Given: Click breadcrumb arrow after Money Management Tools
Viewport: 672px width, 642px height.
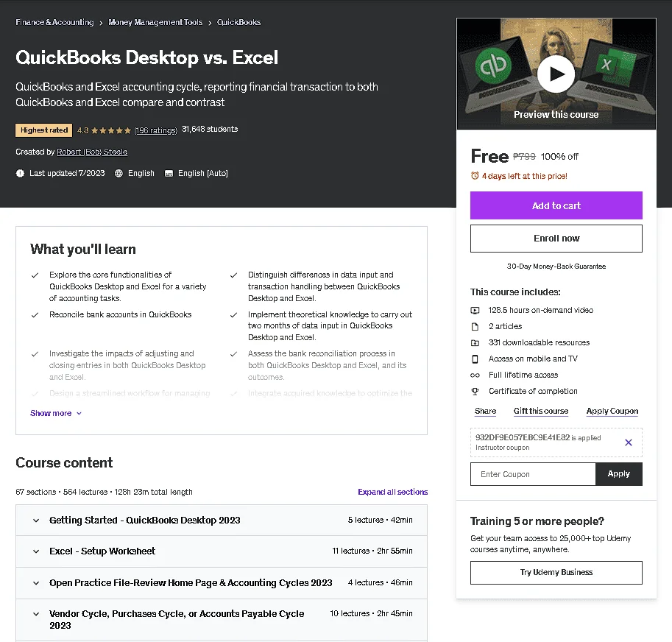Looking at the screenshot, I should tap(210, 23).
